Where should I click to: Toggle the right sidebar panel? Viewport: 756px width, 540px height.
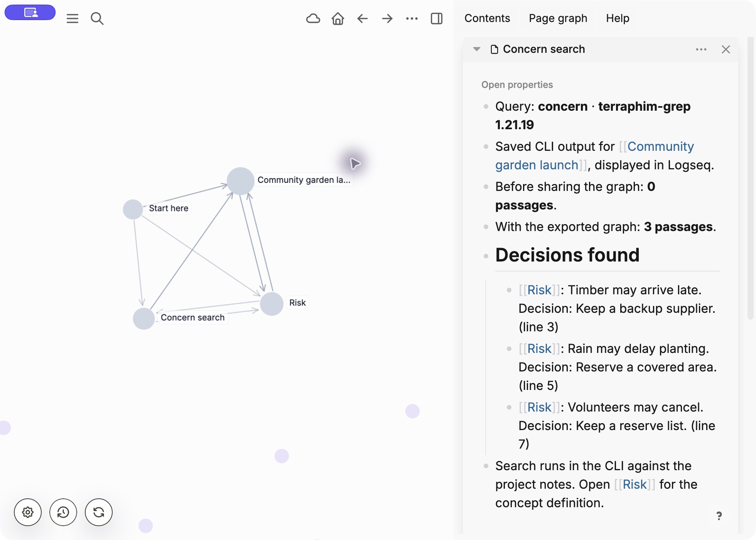pyautogui.click(x=436, y=19)
